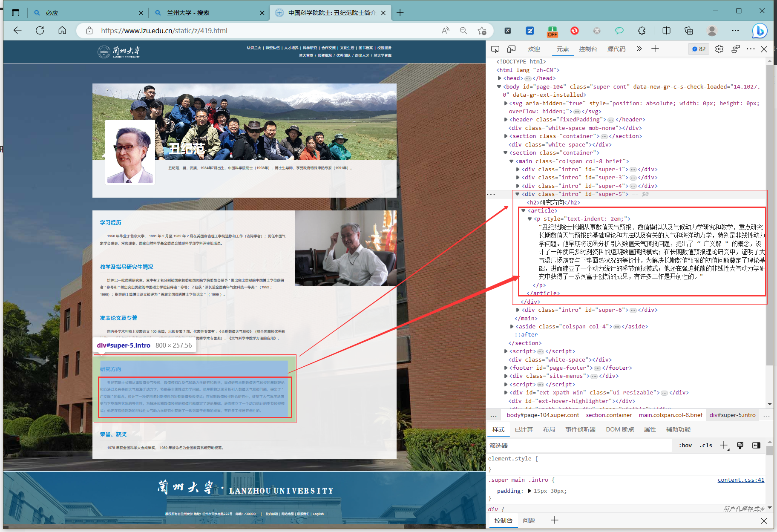The image size is (777, 532).
Task: Click the user profile avatar
Action: pos(712,30)
